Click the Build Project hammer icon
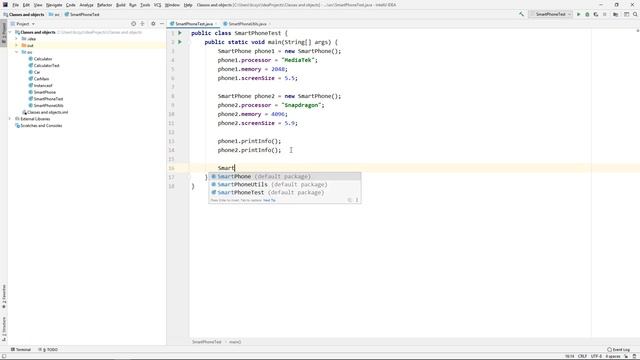The image size is (640, 360). click(521, 14)
